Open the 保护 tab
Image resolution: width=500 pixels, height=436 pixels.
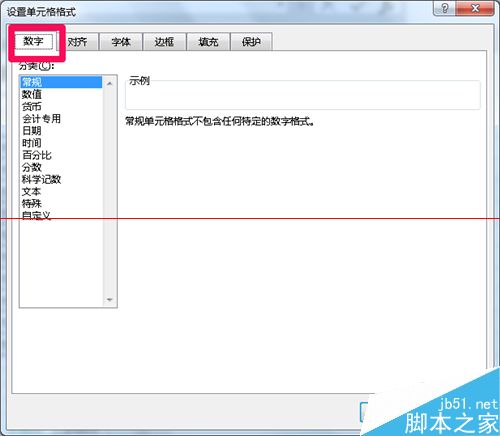[251, 42]
